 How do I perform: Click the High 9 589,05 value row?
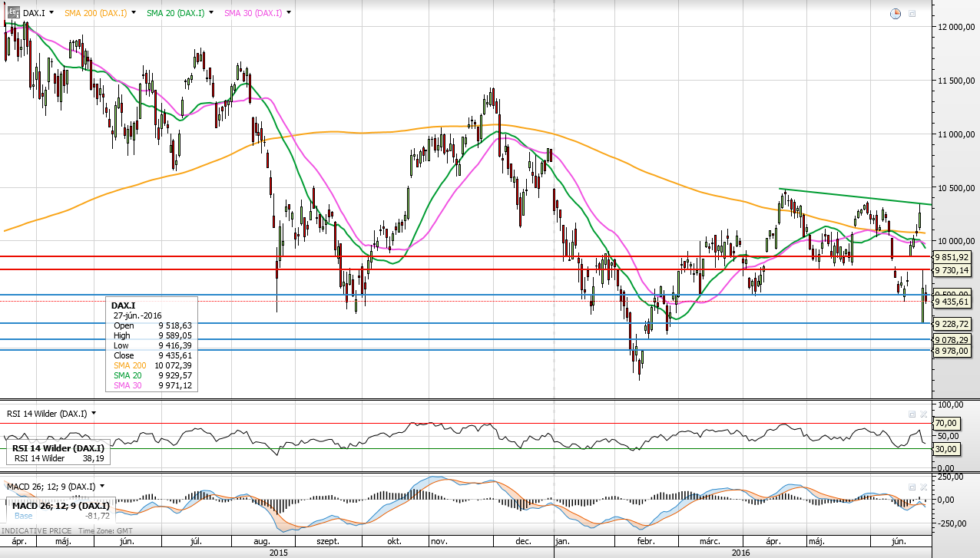click(152, 335)
